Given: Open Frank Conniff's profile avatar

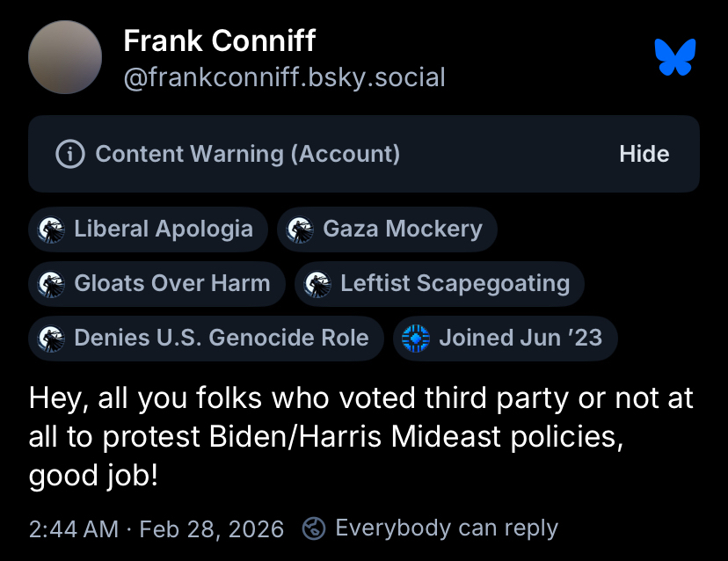Looking at the screenshot, I should click(65, 57).
